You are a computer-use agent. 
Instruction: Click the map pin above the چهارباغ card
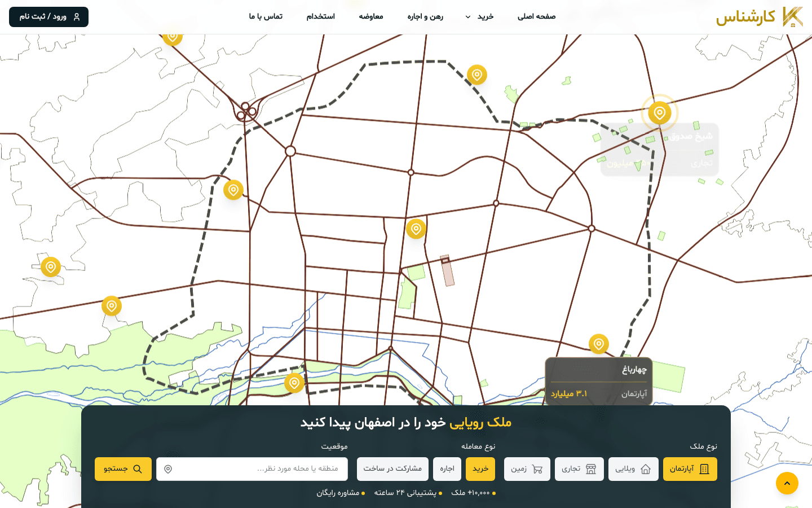point(599,344)
